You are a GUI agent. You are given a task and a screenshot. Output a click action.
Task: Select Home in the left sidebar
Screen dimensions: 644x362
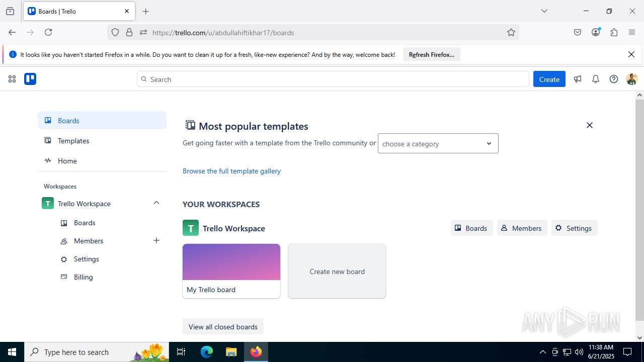click(102, 161)
